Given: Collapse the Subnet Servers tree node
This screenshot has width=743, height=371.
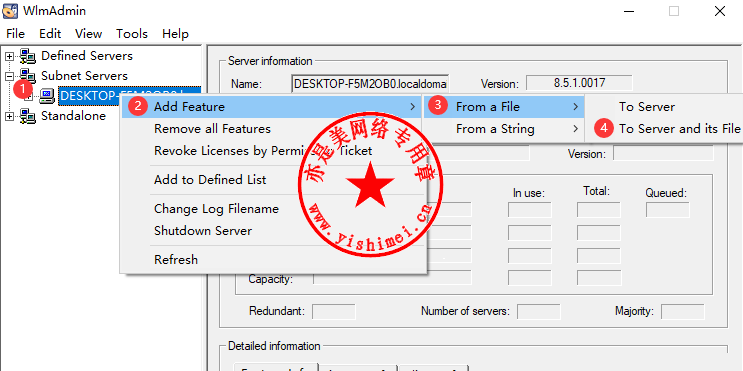Looking at the screenshot, I should [x=9, y=76].
